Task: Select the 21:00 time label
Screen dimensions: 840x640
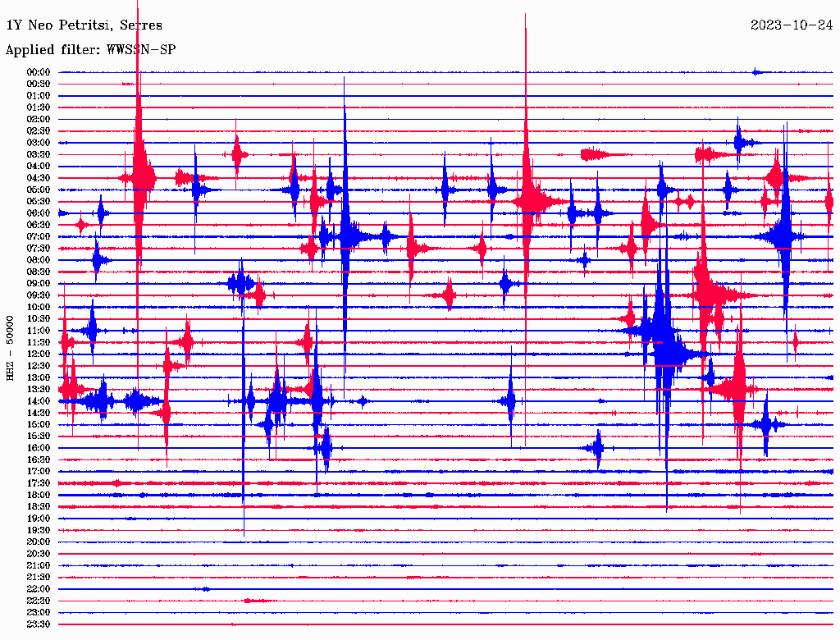Action: point(39,566)
